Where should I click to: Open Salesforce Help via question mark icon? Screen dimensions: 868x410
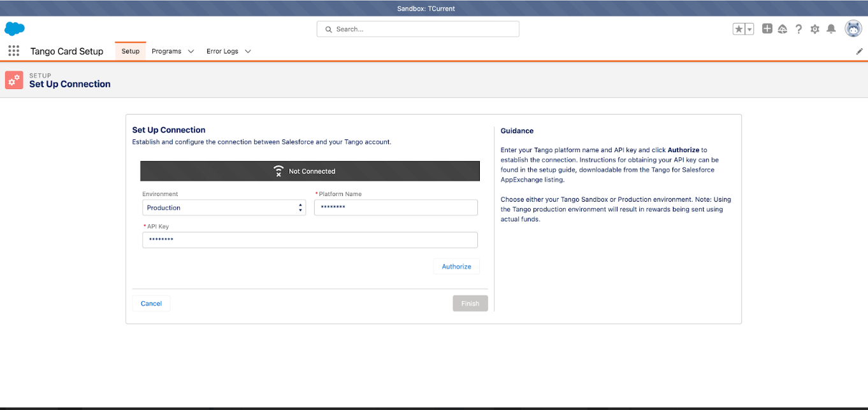(x=799, y=29)
